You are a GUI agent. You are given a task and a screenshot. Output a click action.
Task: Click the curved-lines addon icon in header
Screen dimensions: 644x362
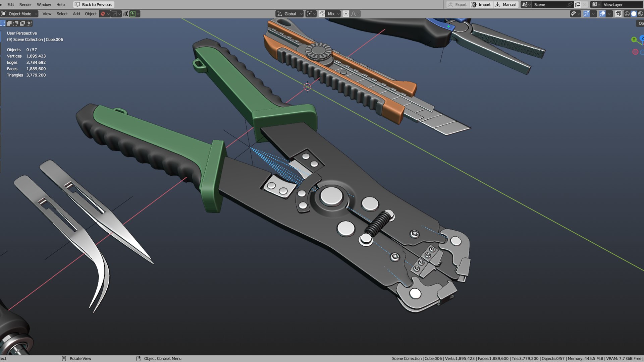pyautogui.click(x=126, y=14)
